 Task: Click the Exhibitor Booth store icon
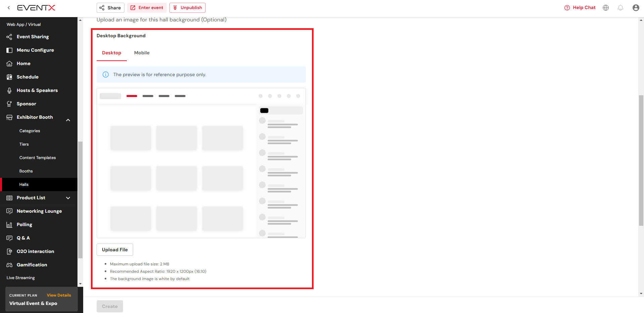[9, 117]
